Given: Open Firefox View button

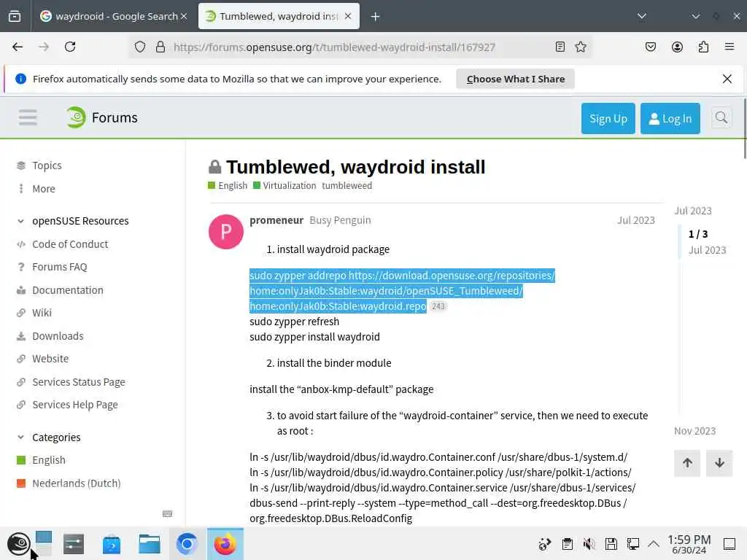Looking at the screenshot, I should (15, 16).
